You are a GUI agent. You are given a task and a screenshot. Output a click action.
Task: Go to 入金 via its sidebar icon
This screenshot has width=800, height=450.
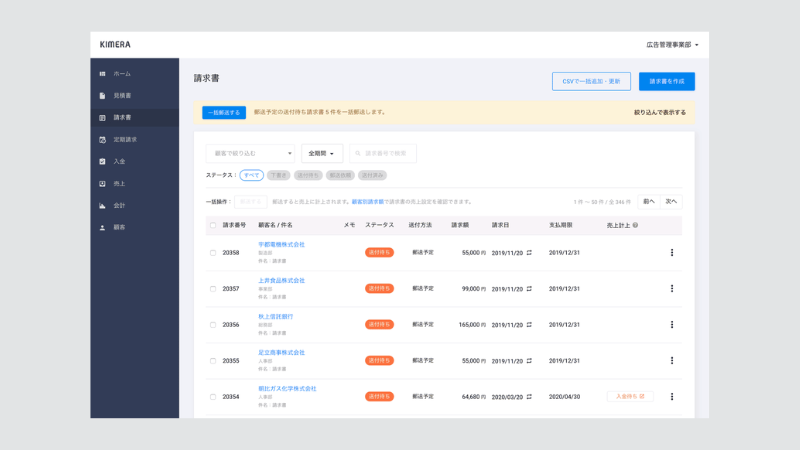[x=102, y=161]
